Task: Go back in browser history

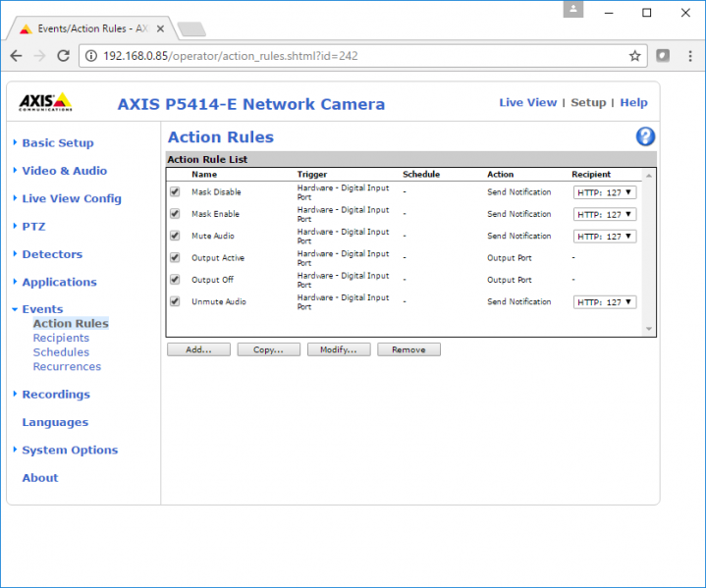Action: [x=17, y=56]
